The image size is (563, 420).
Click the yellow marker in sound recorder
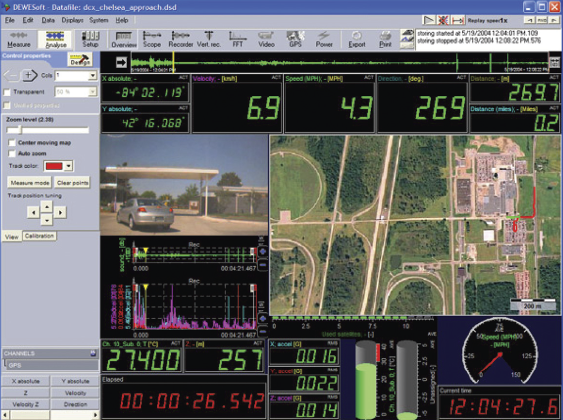click(x=145, y=250)
